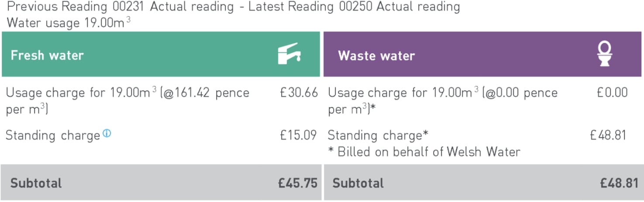
Task: Click the £0.00 waste usage amount
Action: tap(612, 93)
